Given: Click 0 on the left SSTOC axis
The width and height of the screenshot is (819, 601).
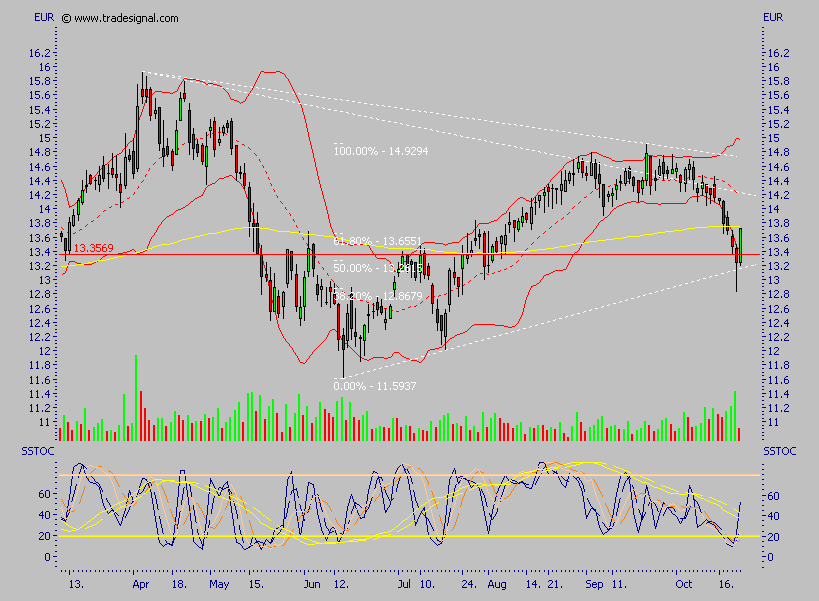Looking at the screenshot, I should 48,557.
